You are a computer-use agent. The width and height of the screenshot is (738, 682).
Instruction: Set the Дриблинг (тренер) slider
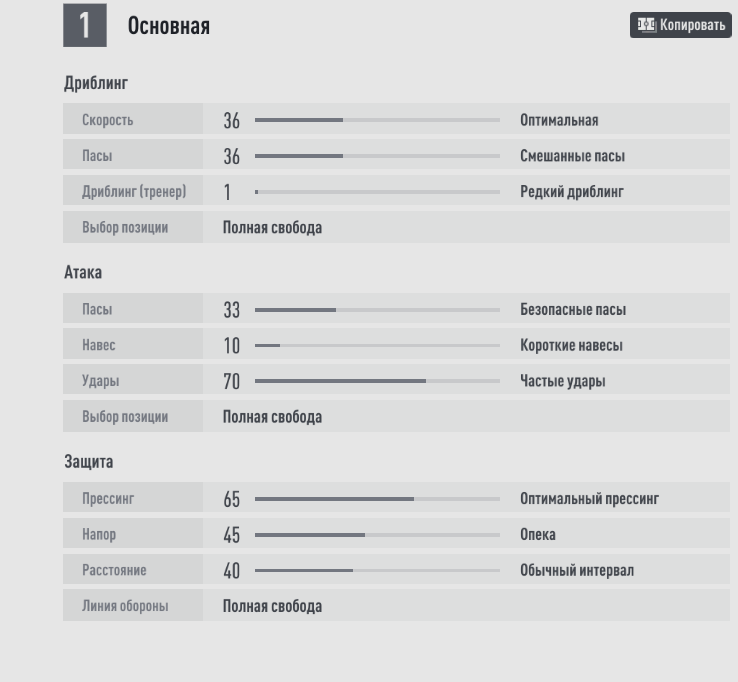(377, 192)
